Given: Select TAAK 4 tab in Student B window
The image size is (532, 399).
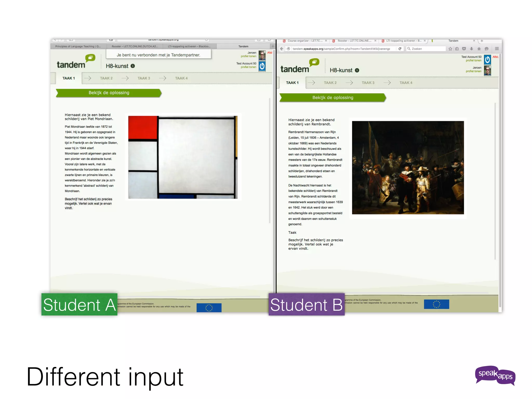Looking at the screenshot, I should pyautogui.click(x=406, y=83).
